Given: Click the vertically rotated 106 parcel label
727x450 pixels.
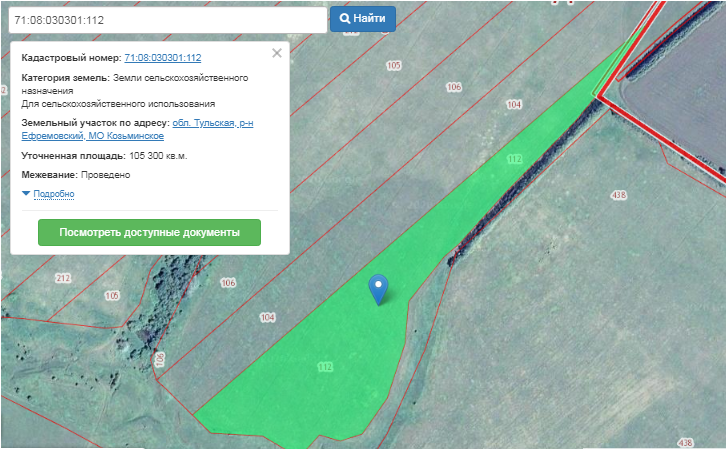Looking at the screenshot, I should (160, 359).
